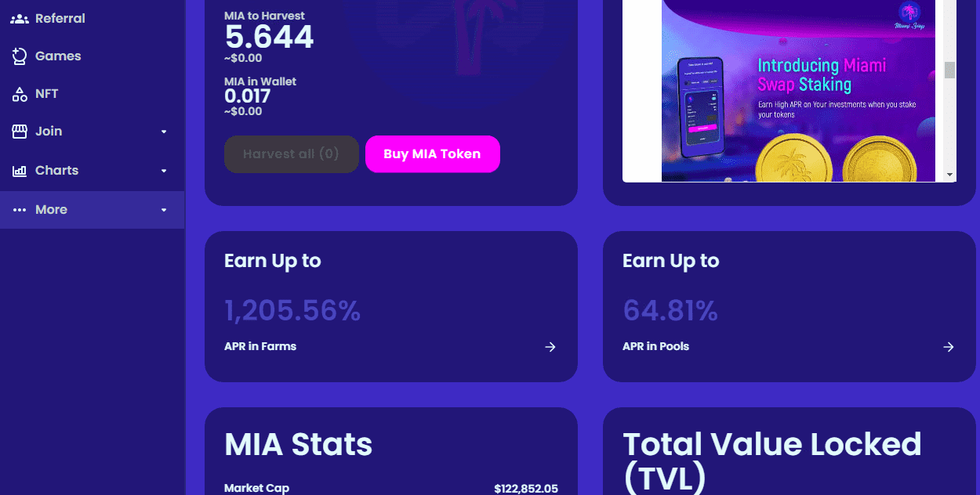Click the Charts bar graph icon
980x495 pixels.
pos(20,171)
